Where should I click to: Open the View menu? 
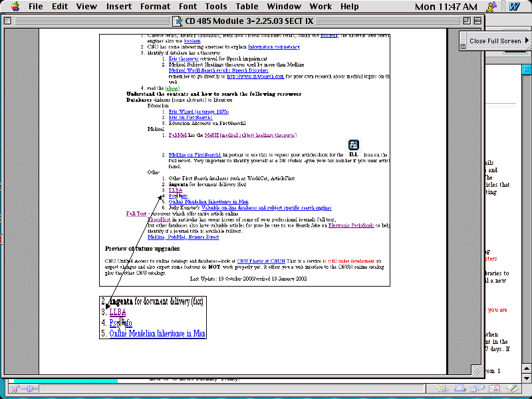pyautogui.click(x=86, y=7)
